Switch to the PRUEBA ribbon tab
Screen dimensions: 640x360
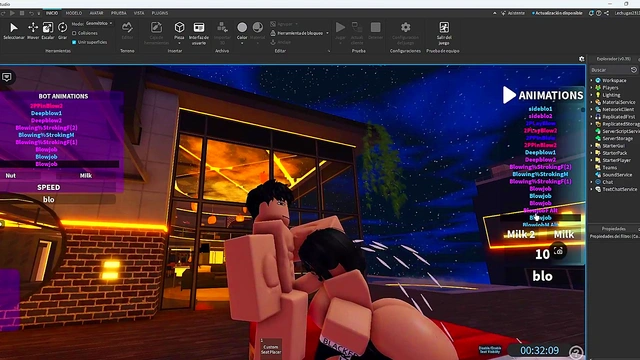point(119,13)
